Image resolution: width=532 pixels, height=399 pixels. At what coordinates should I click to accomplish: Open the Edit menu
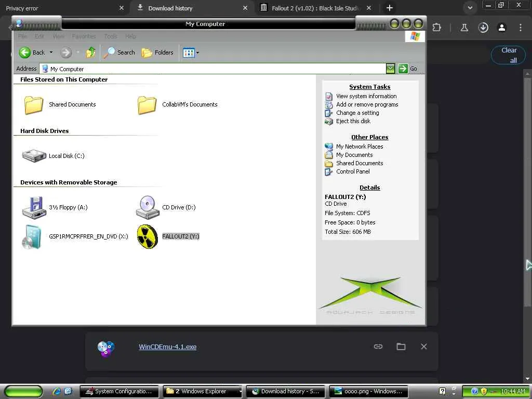(39, 36)
